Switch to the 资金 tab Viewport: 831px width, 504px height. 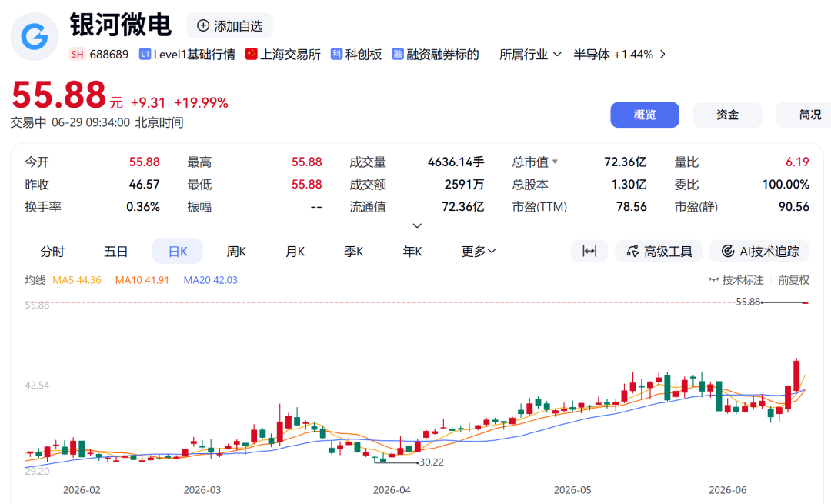tap(727, 115)
